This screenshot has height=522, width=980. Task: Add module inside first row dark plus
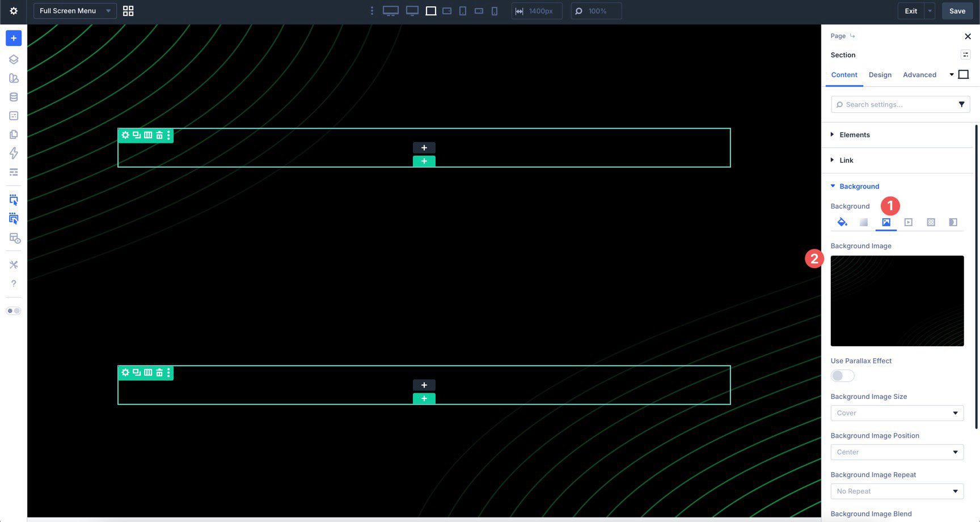pos(424,148)
